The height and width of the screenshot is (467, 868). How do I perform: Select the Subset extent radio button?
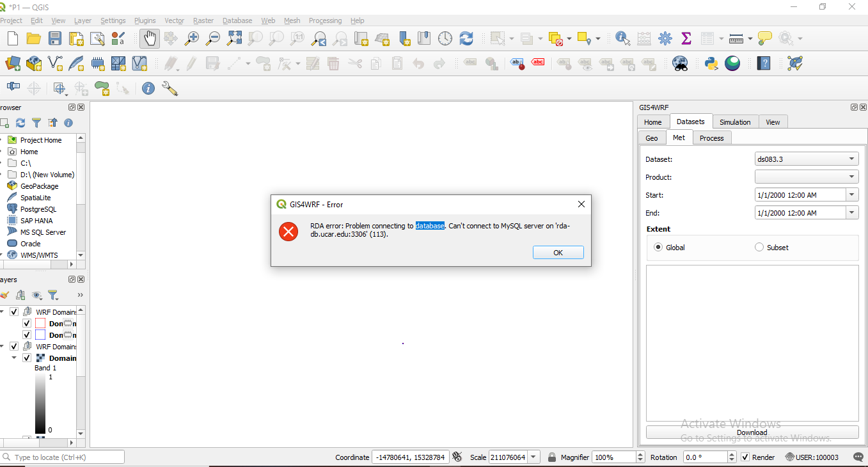point(759,247)
